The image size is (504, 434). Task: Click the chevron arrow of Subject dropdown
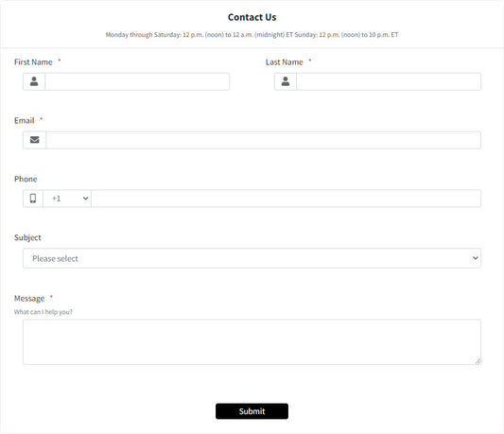pos(476,258)
